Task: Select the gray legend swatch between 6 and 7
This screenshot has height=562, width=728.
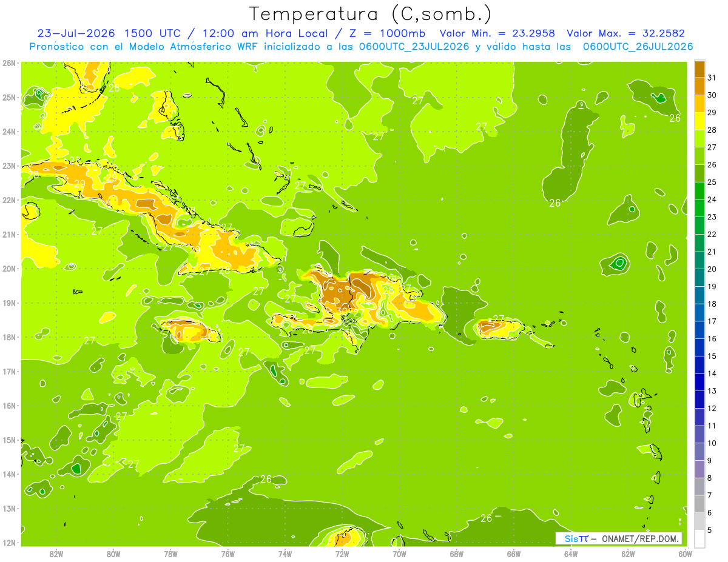Action: (x=699, y=504)
